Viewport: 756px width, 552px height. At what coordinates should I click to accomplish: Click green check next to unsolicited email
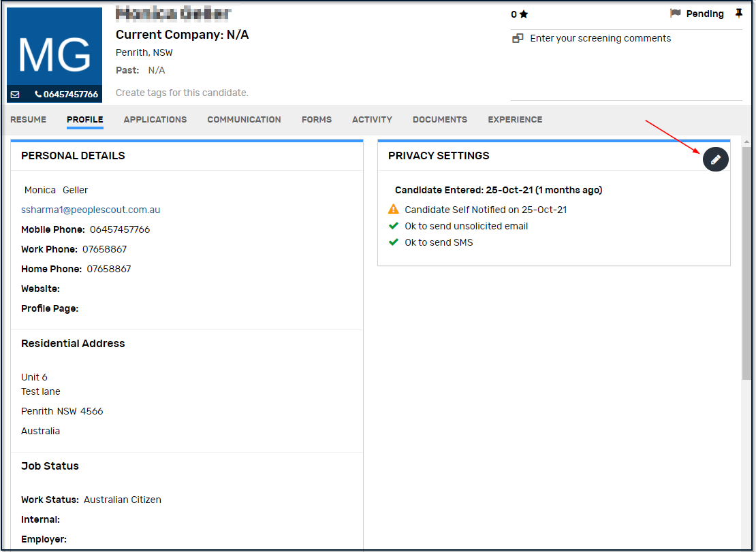(394, 226)
